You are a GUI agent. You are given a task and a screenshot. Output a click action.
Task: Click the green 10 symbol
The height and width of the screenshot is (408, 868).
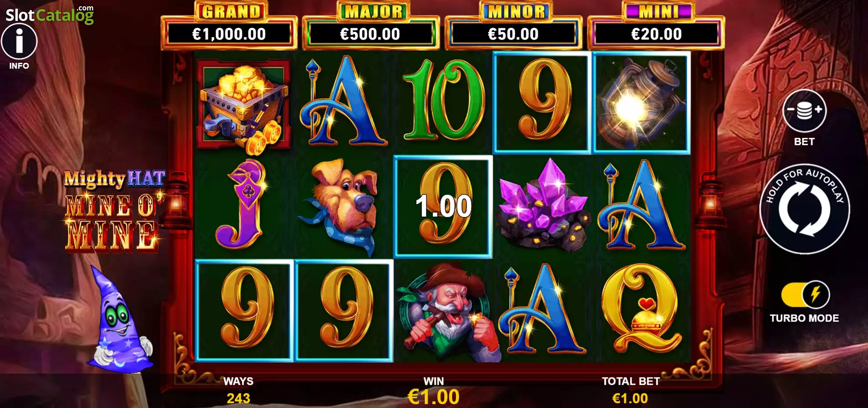pos(443,101)
